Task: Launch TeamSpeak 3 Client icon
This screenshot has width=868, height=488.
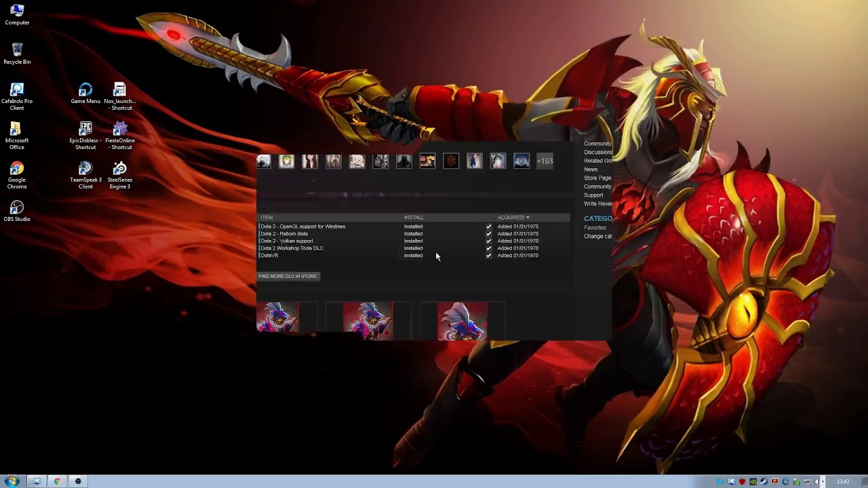Action: click(85, 175)
